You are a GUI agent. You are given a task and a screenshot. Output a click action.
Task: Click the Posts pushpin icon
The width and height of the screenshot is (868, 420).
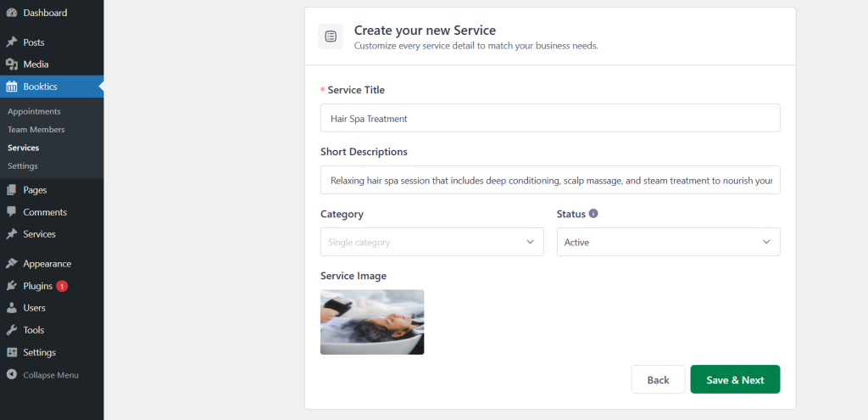(12, 42)
